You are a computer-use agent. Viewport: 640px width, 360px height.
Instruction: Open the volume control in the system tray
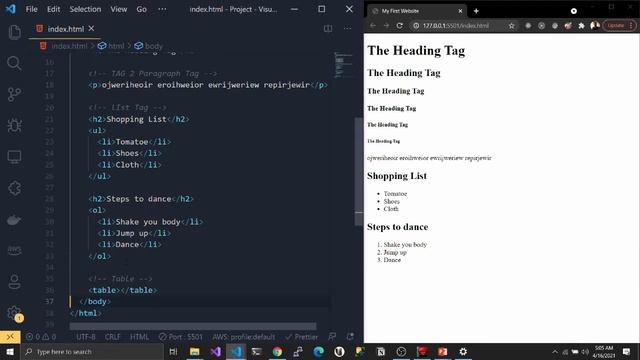(x=585, y=351)
